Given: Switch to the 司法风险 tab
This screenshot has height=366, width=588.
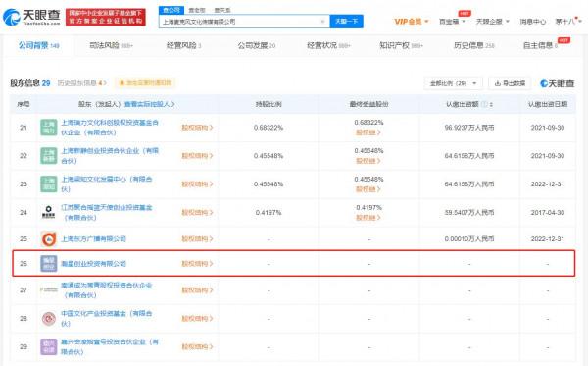Looking at the screenshot, I should 111,45.
